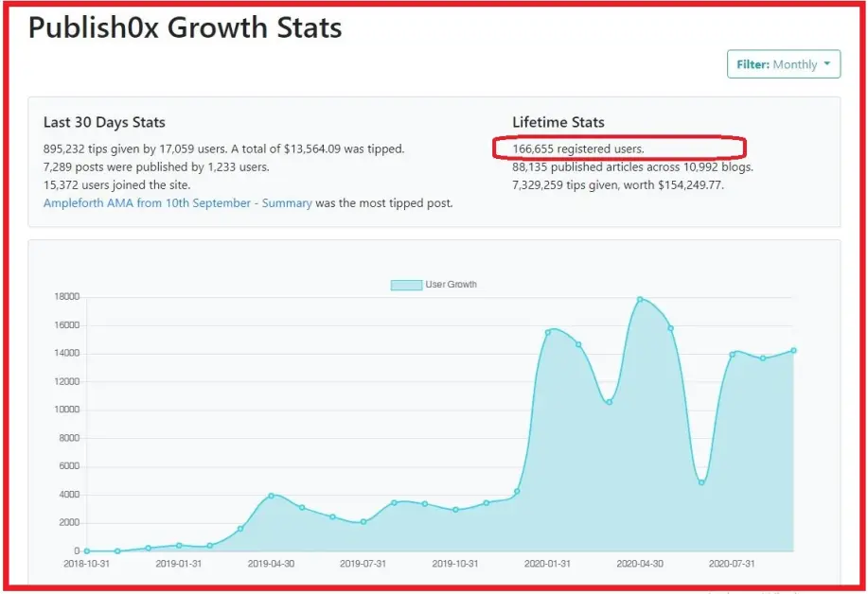Open the Ampleforth AMA from 10th September link
Image resolution: width=868 pixels, height=594 pixels.
coord(178,203)
